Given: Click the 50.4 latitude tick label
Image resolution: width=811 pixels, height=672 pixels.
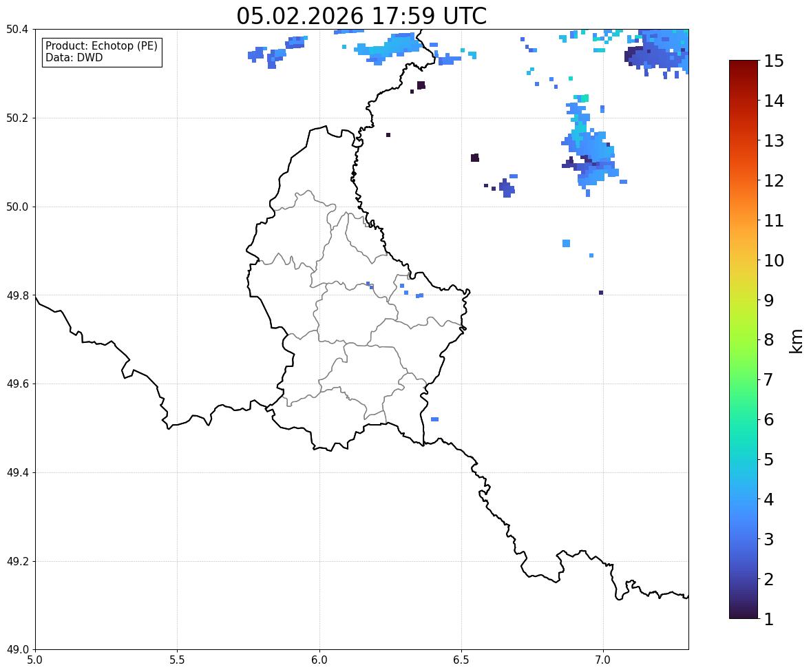Looking at the screenshot, I should 17,30.
